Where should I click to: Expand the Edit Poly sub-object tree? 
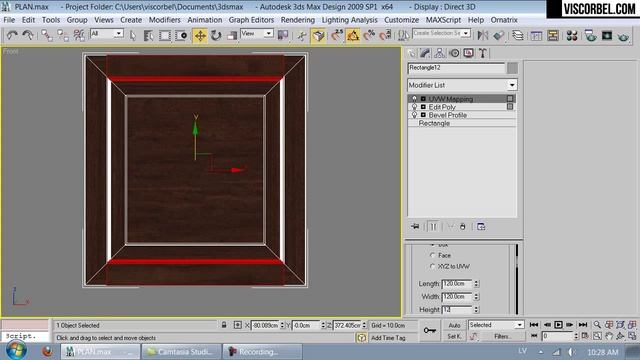[x=423, y=107]
